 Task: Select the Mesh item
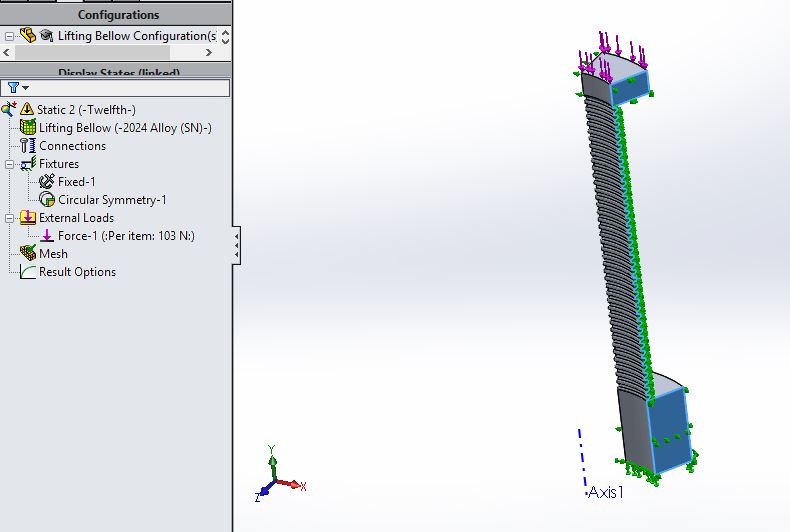[53, 254]
